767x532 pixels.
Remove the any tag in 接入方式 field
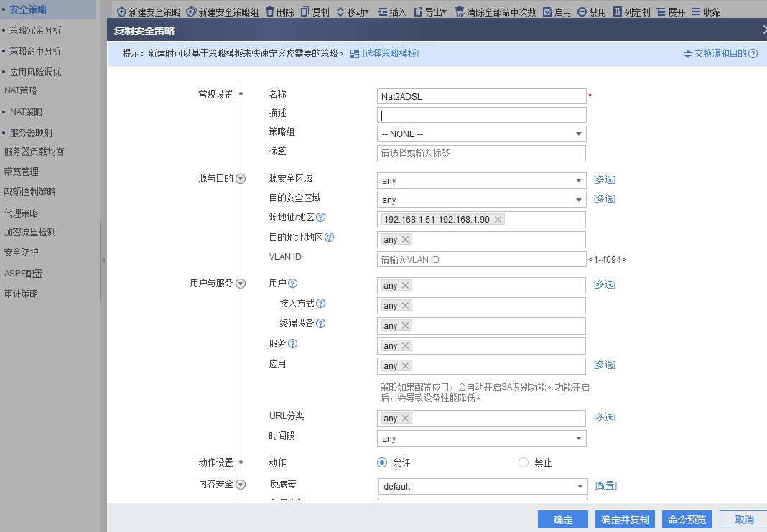[405, 306]
